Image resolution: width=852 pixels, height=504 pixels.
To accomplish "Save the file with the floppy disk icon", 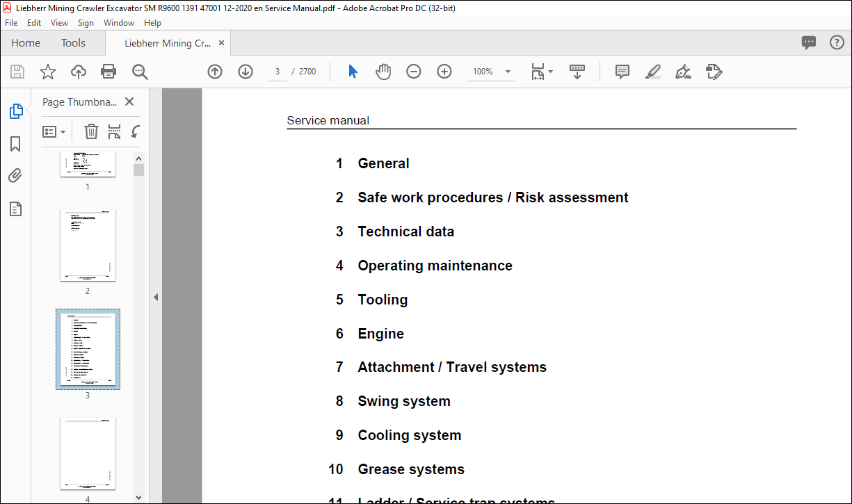I will (x=17, y=72).
